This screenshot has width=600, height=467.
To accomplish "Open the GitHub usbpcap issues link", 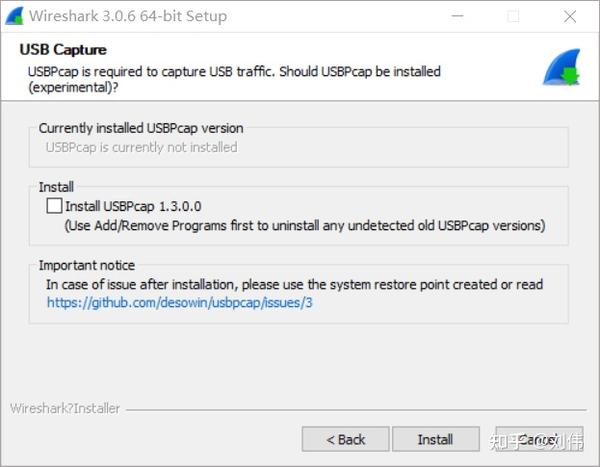I will pyautogui.click(x=180, y=301).
